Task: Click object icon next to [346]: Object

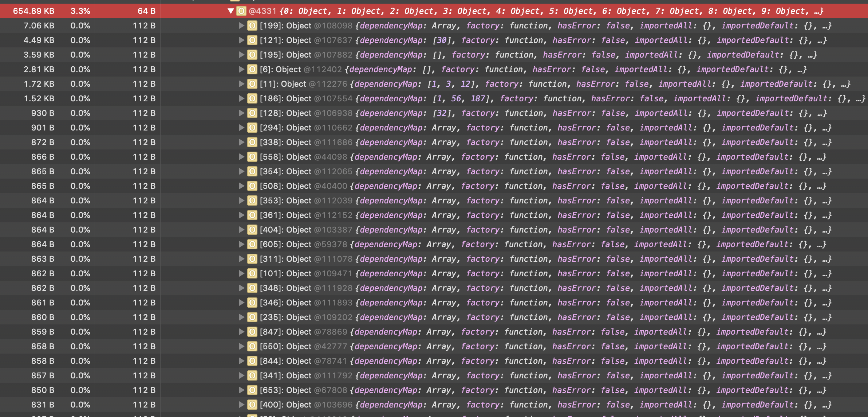Action: (x=252, y=303)
